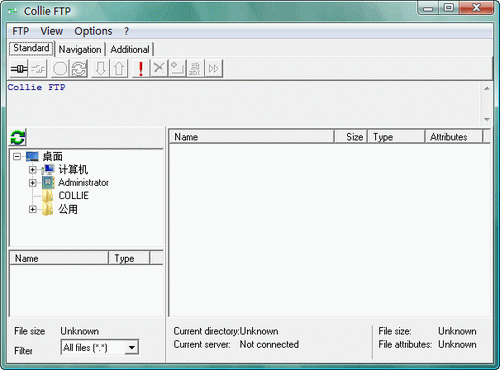Click local file list Name column header

59,258
